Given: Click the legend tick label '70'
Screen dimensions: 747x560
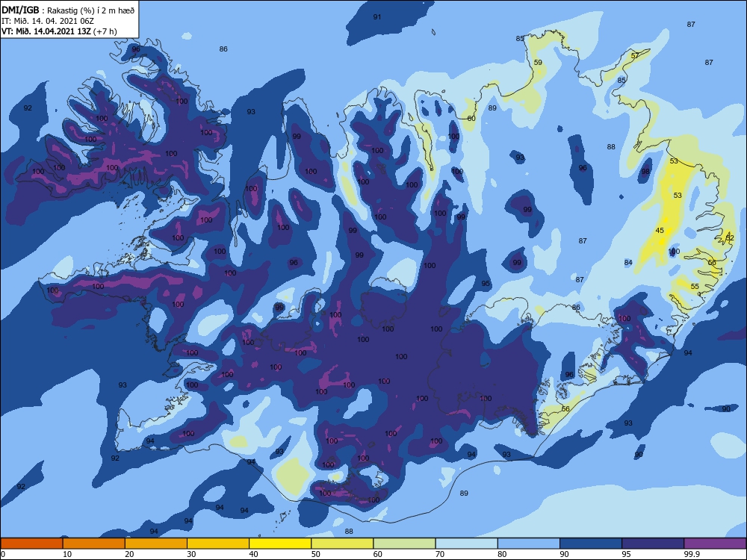Looking at the screenshot, I should click(440, 554).
